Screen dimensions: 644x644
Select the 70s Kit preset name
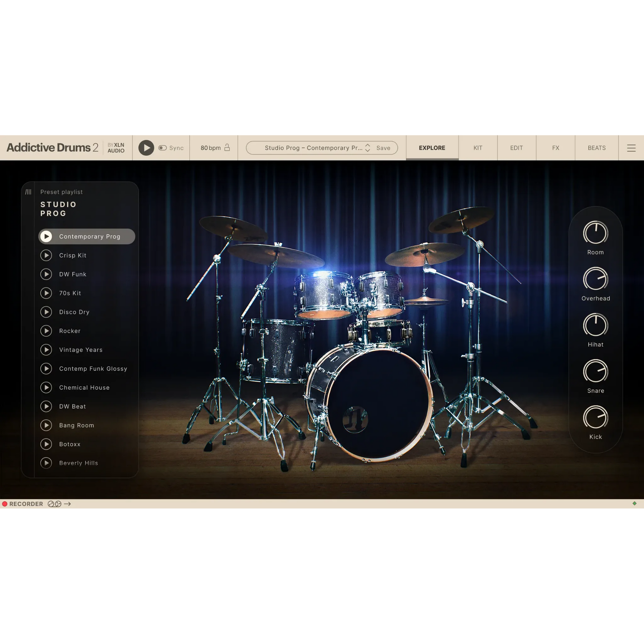click(70, 293)
